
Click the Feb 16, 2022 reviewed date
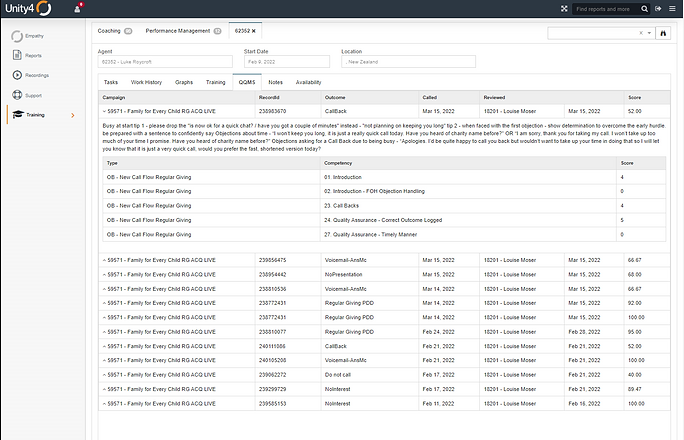(x=584, y=403)
